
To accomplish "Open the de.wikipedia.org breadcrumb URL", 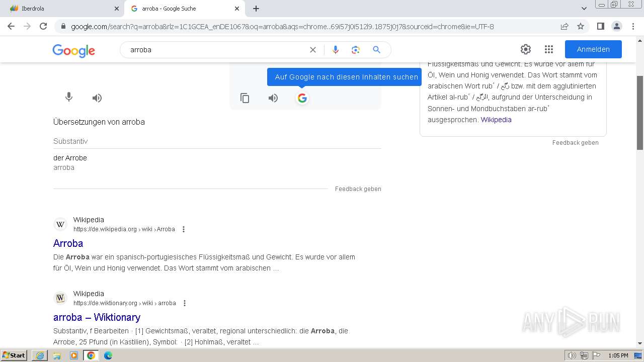I will (124, 229).
